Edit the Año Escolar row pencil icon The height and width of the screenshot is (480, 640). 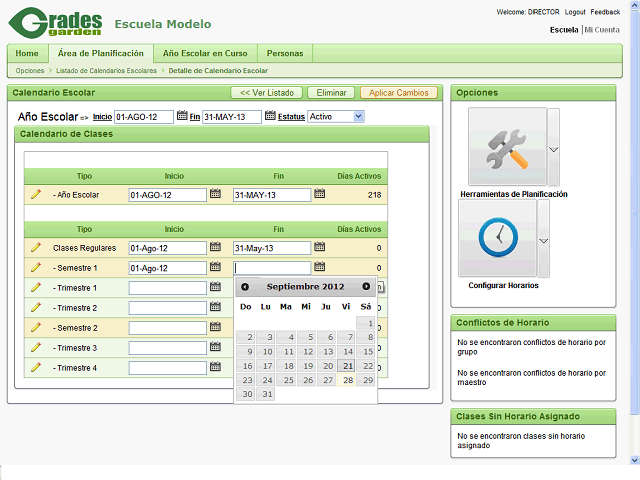point(36,195)
